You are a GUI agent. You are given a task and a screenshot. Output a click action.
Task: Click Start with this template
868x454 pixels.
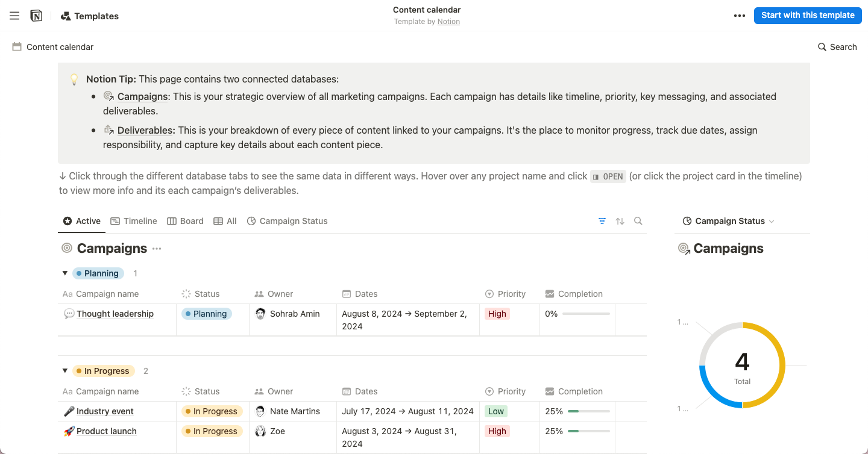808,15
